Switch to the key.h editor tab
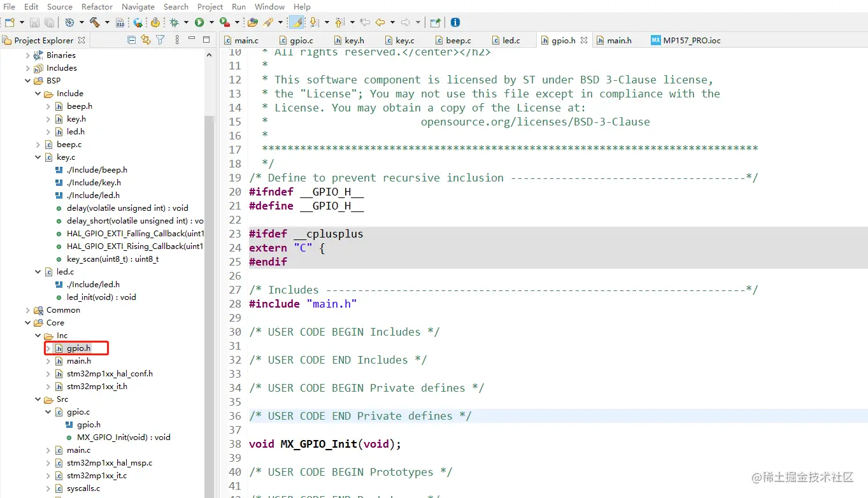868x498 pixels. (349, 40)
